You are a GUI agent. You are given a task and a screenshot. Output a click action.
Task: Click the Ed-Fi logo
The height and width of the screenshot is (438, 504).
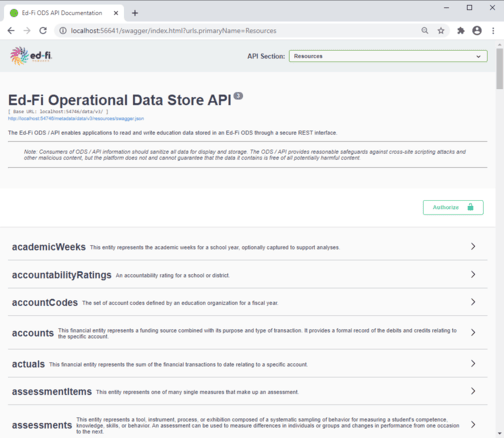(31, 56)
